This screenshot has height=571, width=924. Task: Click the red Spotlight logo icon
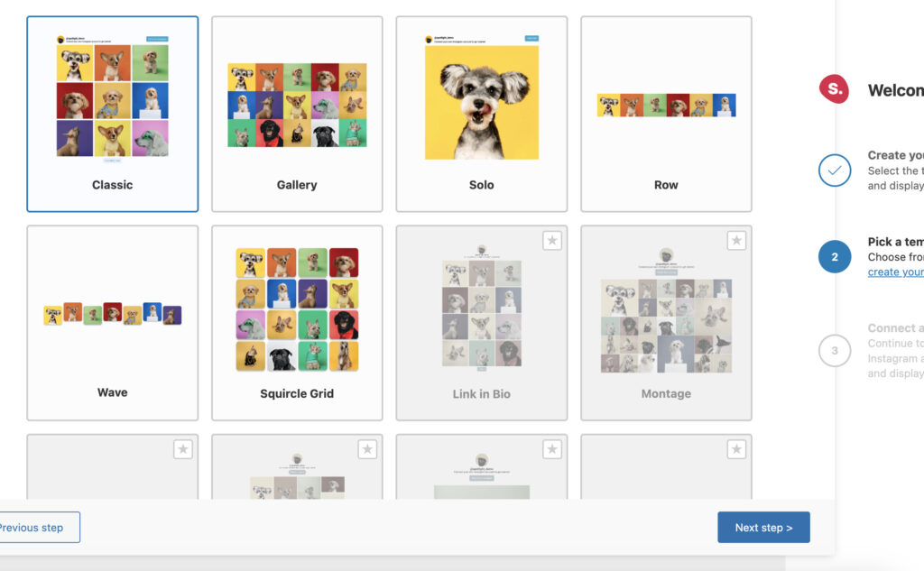point(834,88)
